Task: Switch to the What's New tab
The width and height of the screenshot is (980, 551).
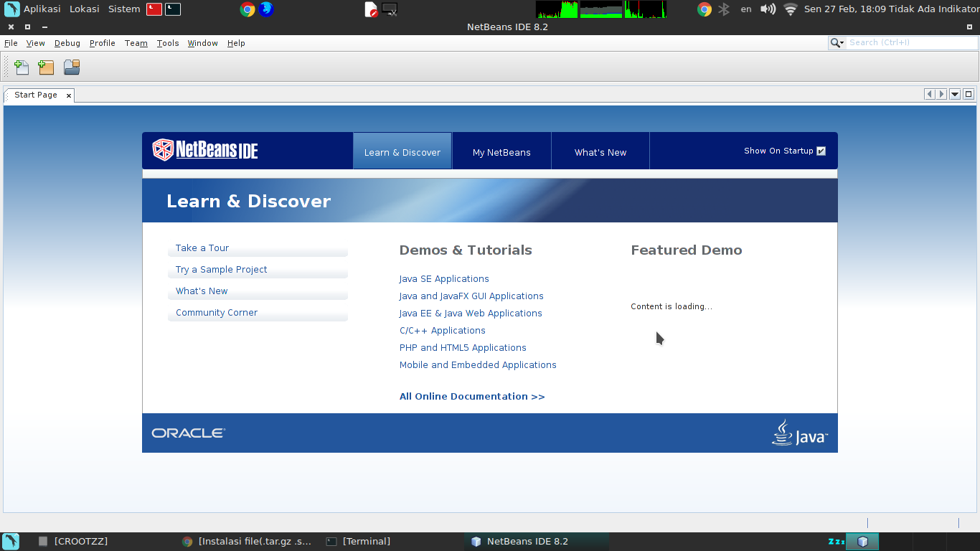Action: (600, 151)
